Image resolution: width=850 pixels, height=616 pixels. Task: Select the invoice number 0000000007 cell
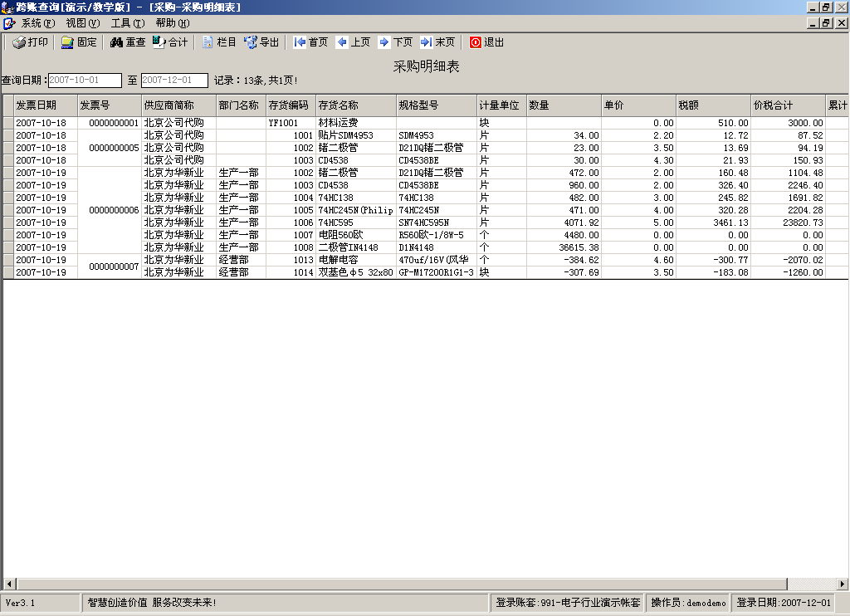point(110,266)
